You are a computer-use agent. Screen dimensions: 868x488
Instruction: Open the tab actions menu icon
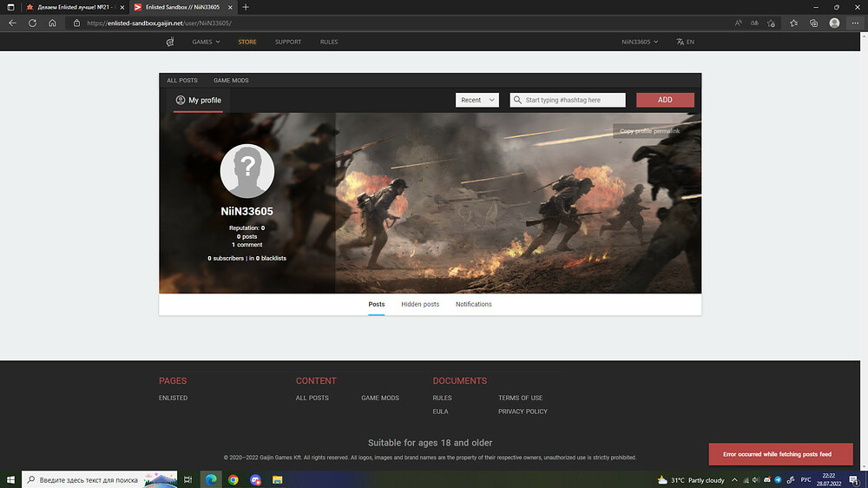click(10, 7)
